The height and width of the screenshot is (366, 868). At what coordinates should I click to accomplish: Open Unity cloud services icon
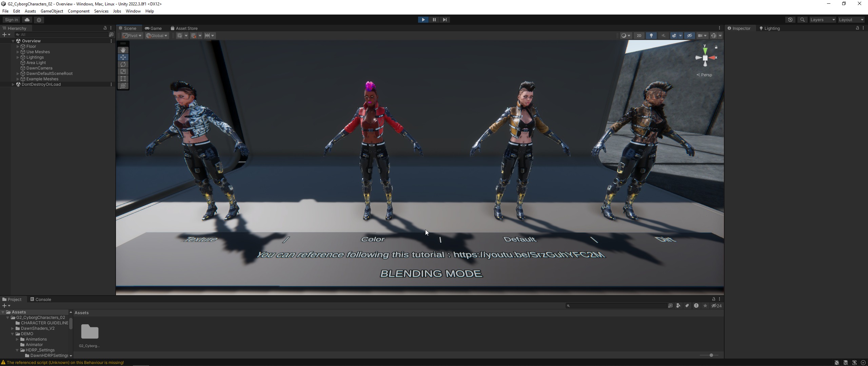pyautogui.click(x=27, y=20)
